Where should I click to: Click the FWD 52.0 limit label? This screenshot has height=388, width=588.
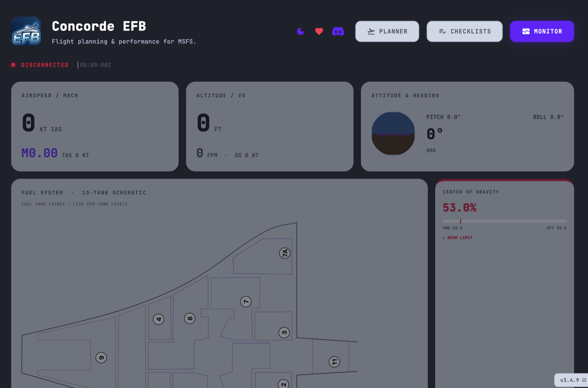pos(452,228)
